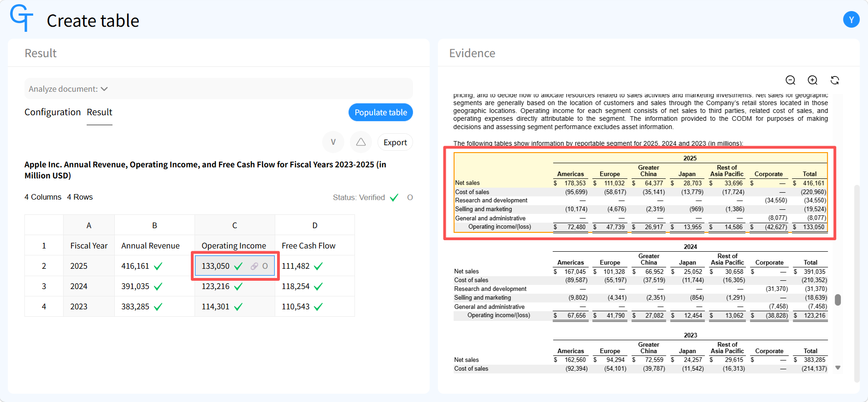Click the "Operating Income" header cell
This screenshot has width=868, height=402.
(235, 246)
